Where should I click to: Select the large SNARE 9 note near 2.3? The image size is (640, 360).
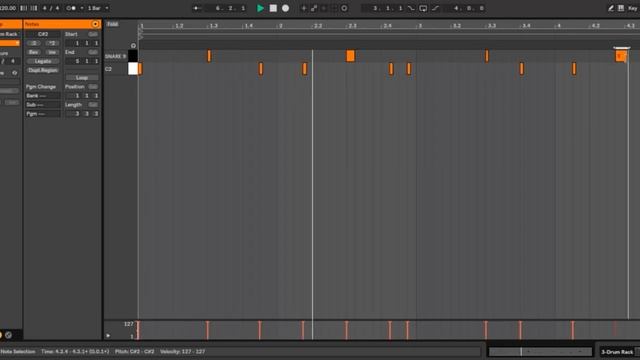click(350, 56)
